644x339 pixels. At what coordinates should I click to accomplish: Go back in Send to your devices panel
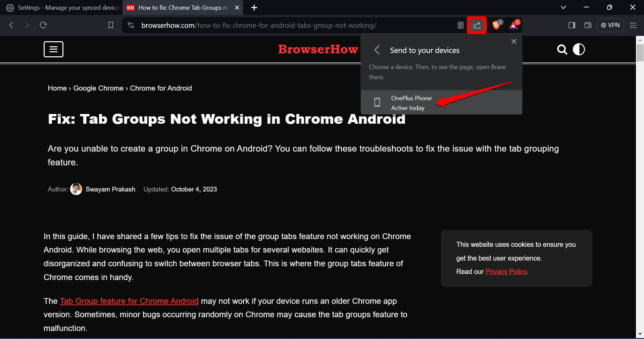377,50
